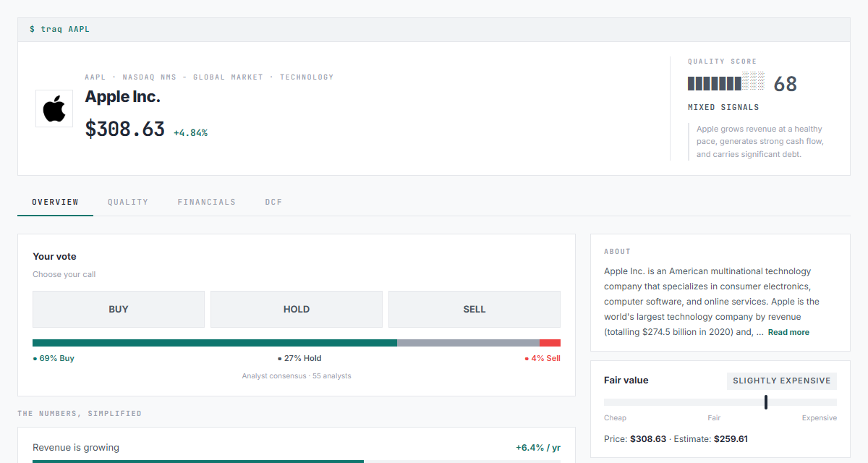Click the 'Your vote' heading
Viewport: 868px width, 463px height.
tap(54, 256)
